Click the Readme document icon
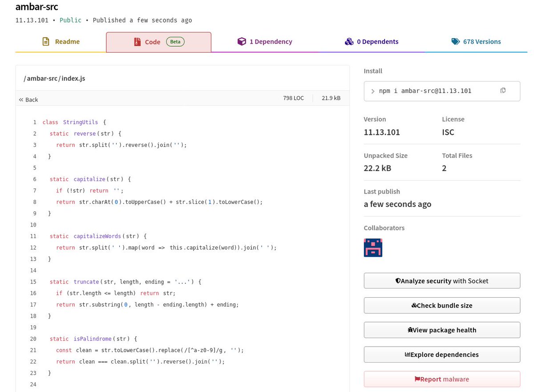 45,42
